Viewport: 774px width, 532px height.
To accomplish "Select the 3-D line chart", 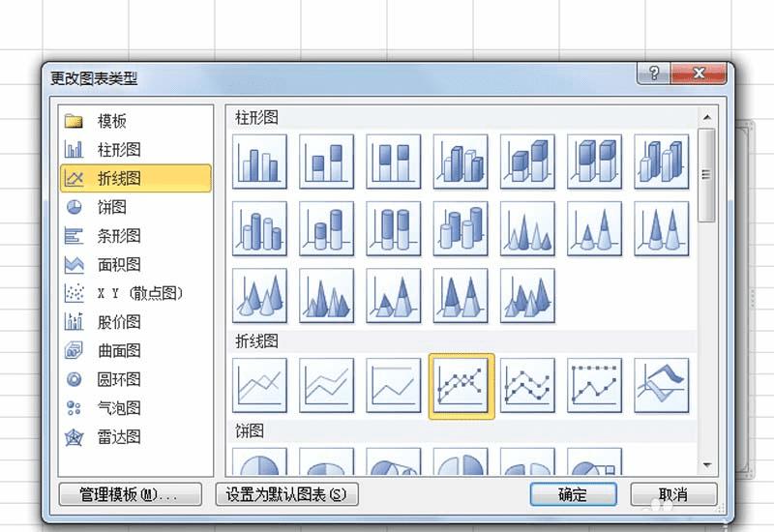I will pos(662,385).
